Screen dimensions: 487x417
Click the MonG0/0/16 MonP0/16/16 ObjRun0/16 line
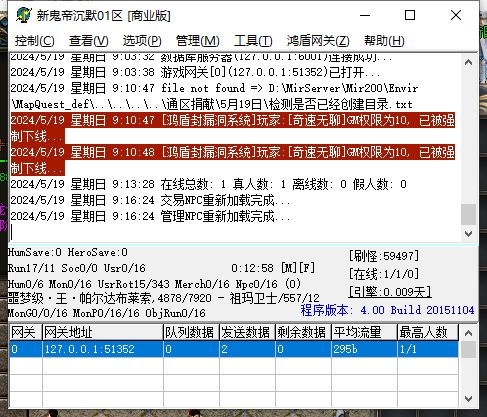click(107, 313)
